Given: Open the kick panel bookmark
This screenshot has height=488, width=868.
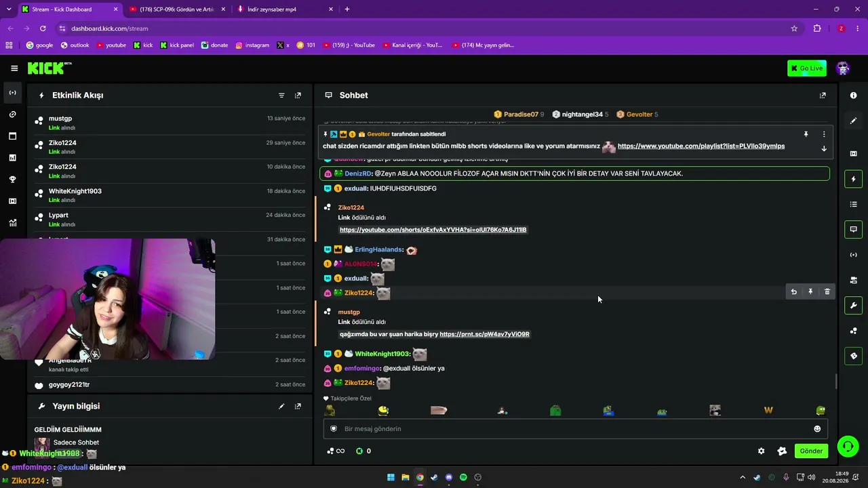Looking at the screenshot, I should (177, 45).
